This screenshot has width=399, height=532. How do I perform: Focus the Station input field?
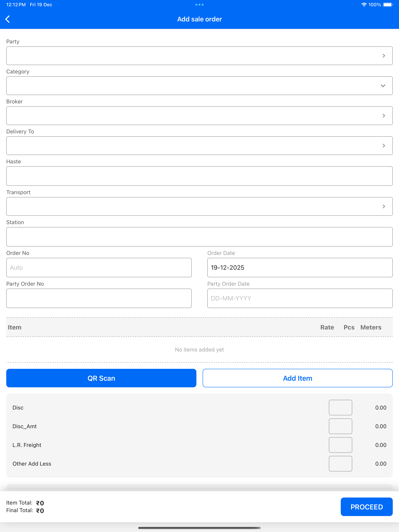coord(199,237)
